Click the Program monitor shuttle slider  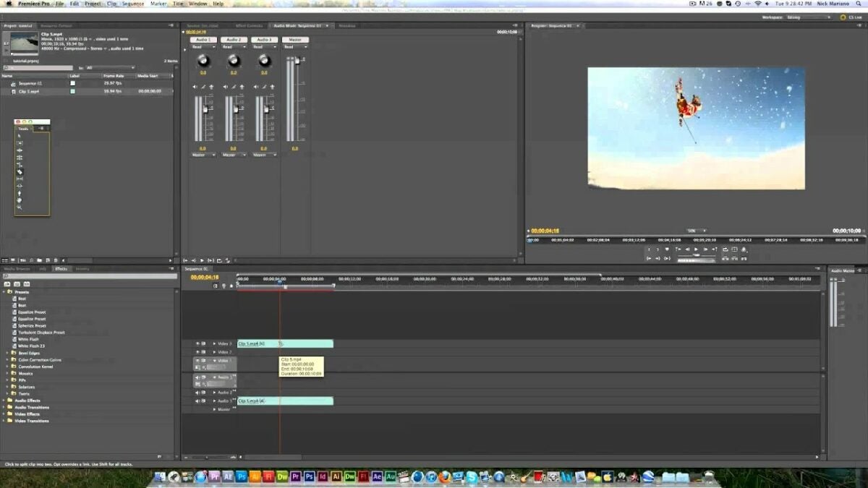(x=696, y=254)
